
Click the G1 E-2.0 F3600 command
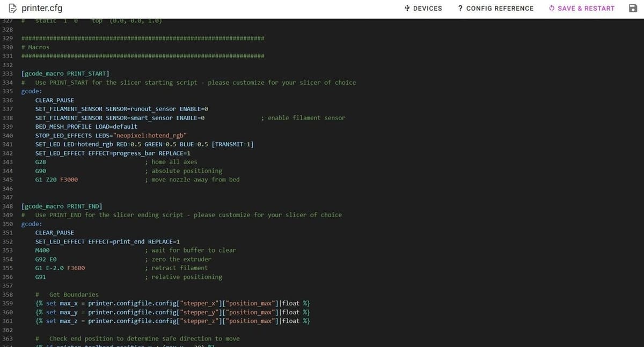click(60, 268)
